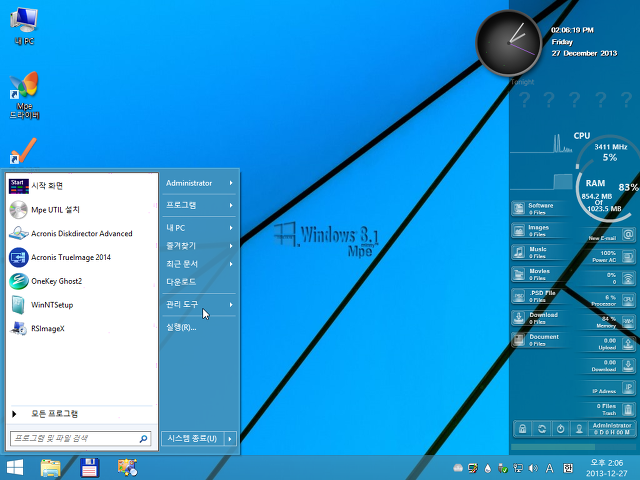This screenshot has width=640, height=480.
Task: Click the Windows Start button on the taskbar
Action: 15,468
